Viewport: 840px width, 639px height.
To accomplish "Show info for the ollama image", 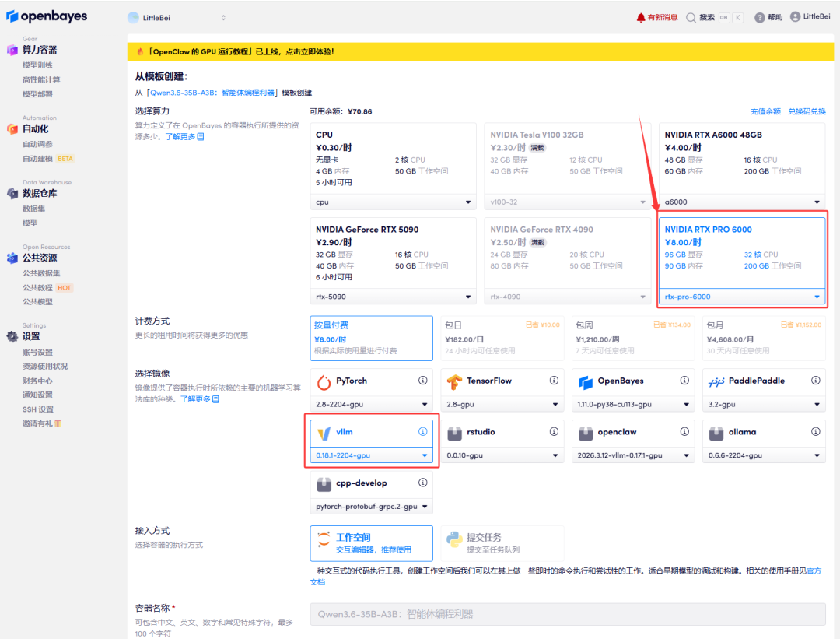I will coord(815,431).
